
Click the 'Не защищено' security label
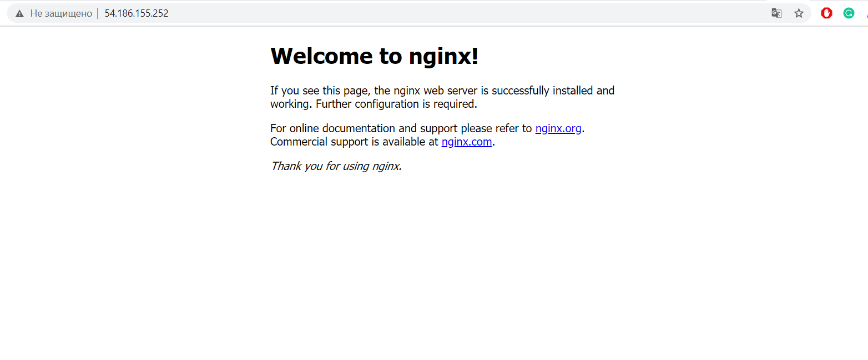point(61,13)
